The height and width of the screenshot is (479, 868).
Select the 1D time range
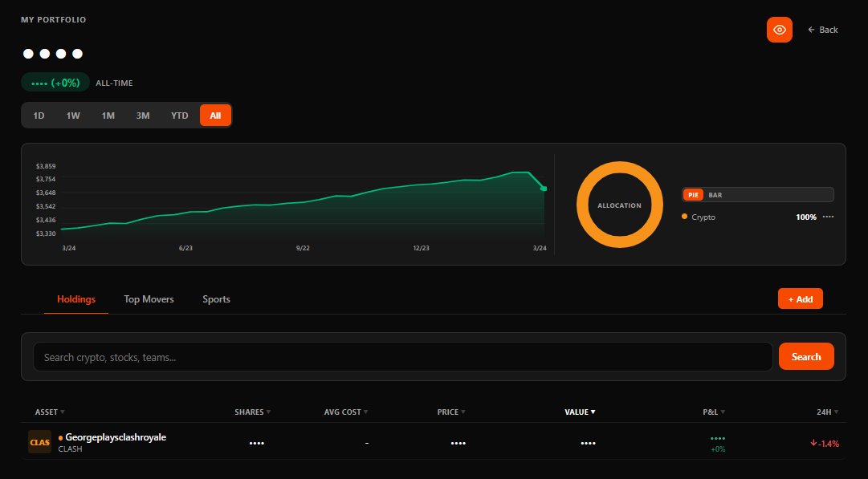(x=39, y=116)
